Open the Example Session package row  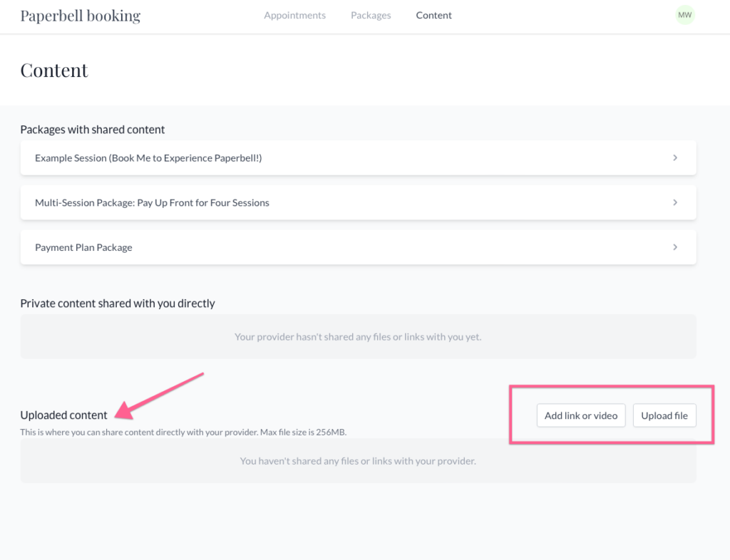(358, 158)
